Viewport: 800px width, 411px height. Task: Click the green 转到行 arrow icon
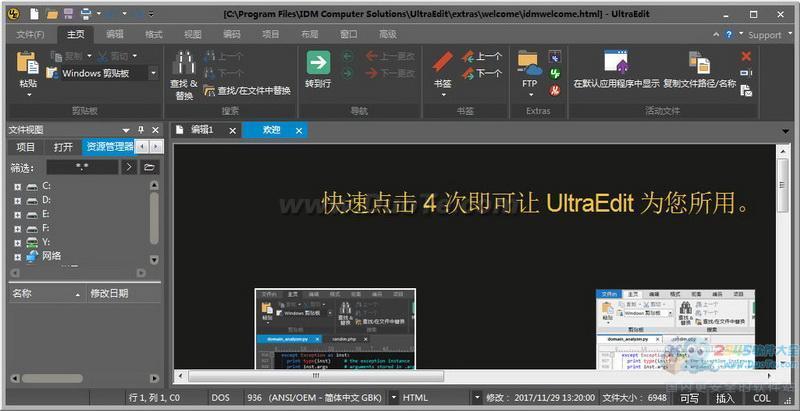pos(318,62)
